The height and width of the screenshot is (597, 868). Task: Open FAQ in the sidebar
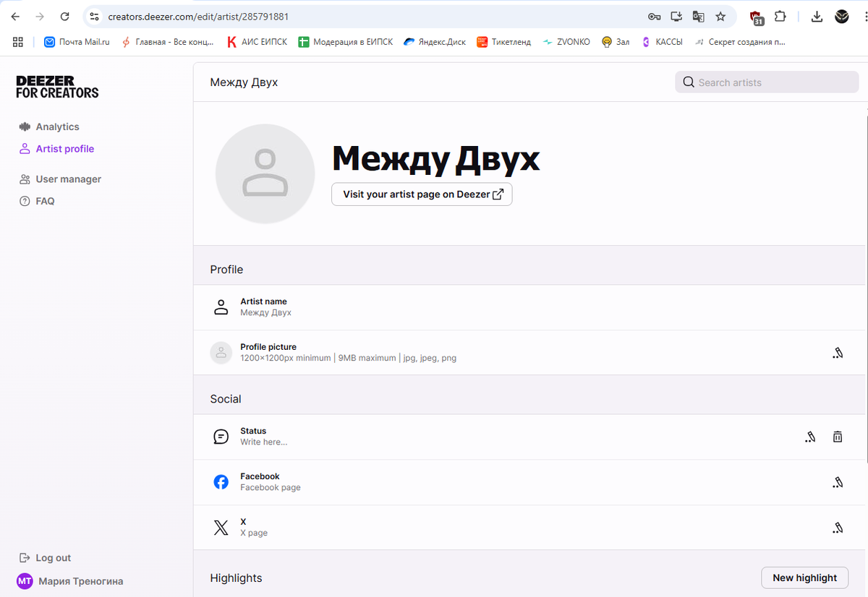[37, 201]
